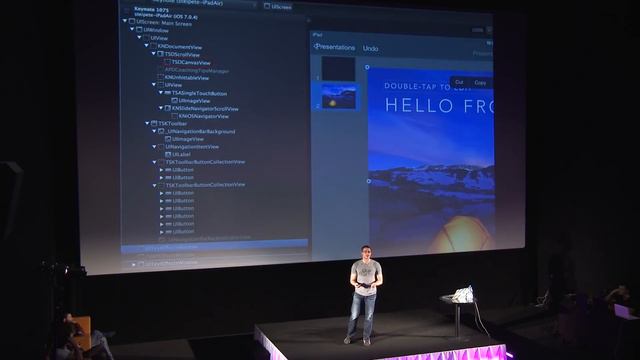
Task: Click the KNSlideNavigatorScrollView row icon
Action: click(x=168, y=108)
